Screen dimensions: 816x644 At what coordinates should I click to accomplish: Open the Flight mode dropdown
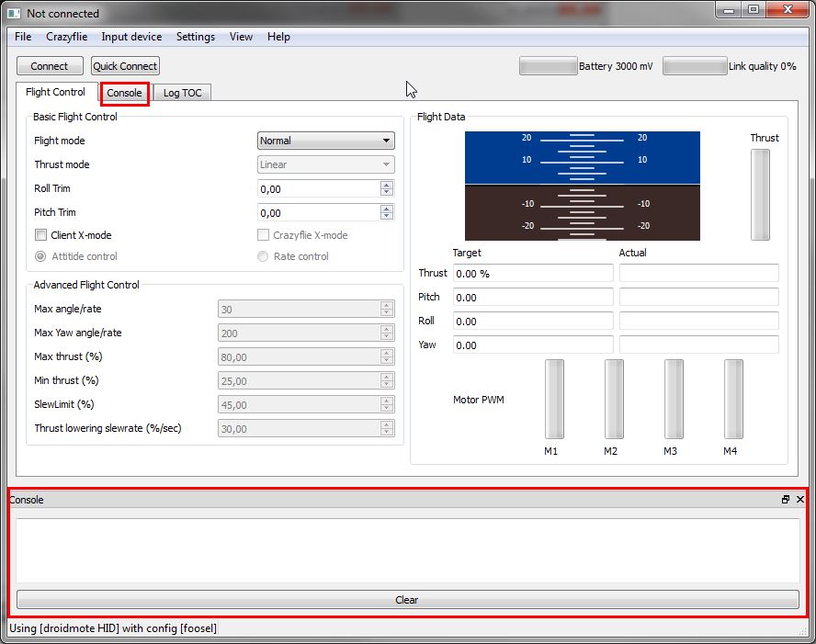(x=325, y=141)
